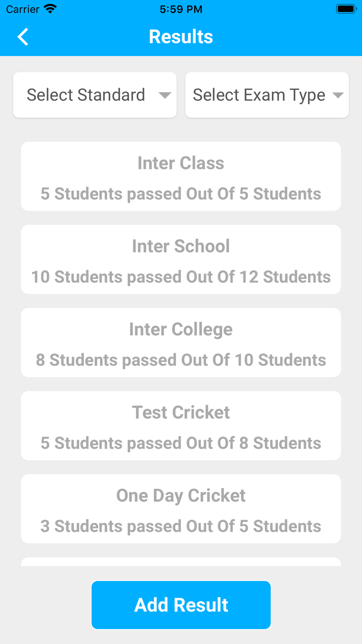Viewport: 362px width, 644px height.
Task: Click "8 Students passed Out Of 10 Students" text
Action: [181, 360]
